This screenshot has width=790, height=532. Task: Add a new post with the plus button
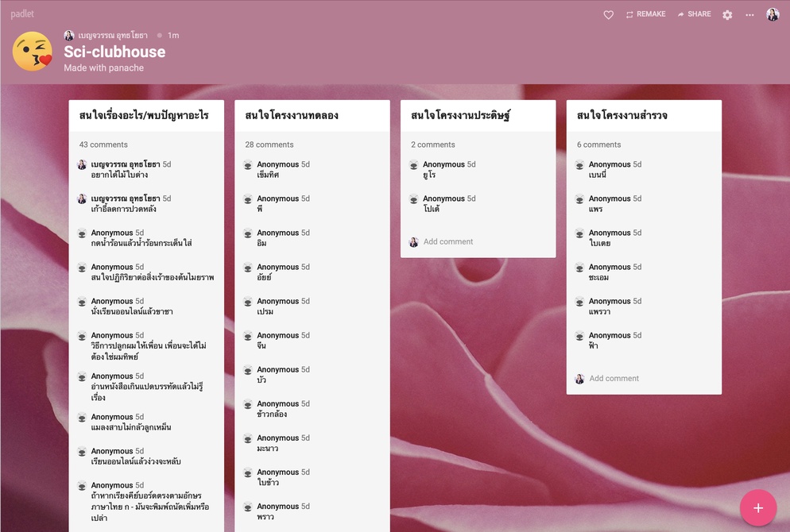pos(757,508)
